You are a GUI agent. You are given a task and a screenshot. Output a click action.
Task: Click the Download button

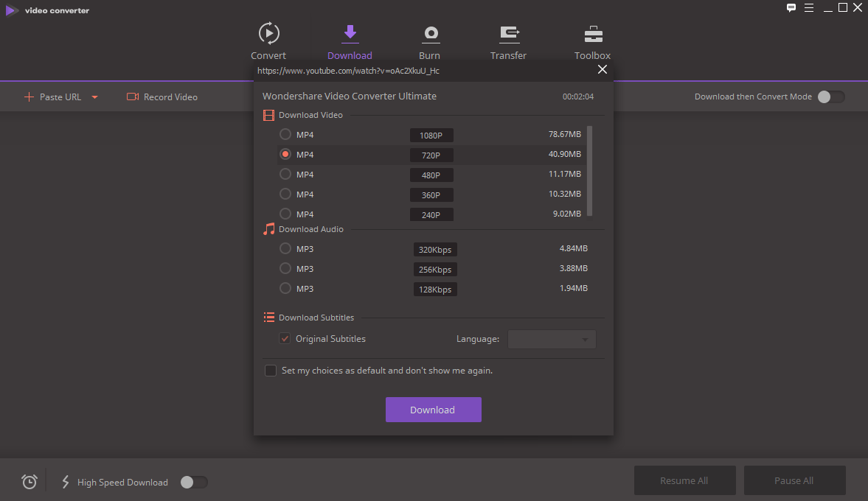click(434, 410)
